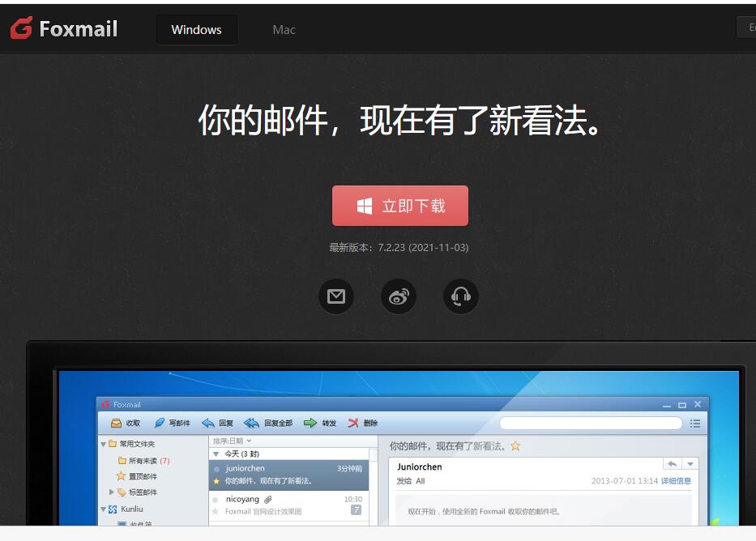The height and width of the screenshot is (541, 756).
Task: Click the 回复全部 reply all icon
Action: 252,423
